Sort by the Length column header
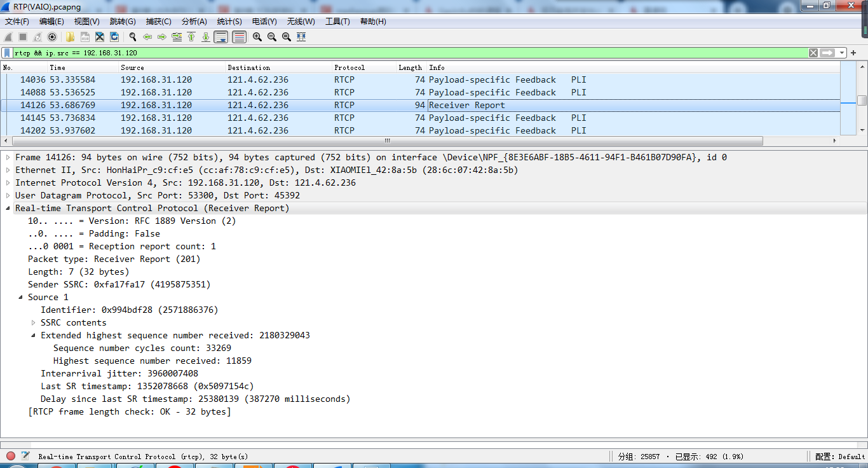This screenshot has height=468, width=868. (411, 67)
